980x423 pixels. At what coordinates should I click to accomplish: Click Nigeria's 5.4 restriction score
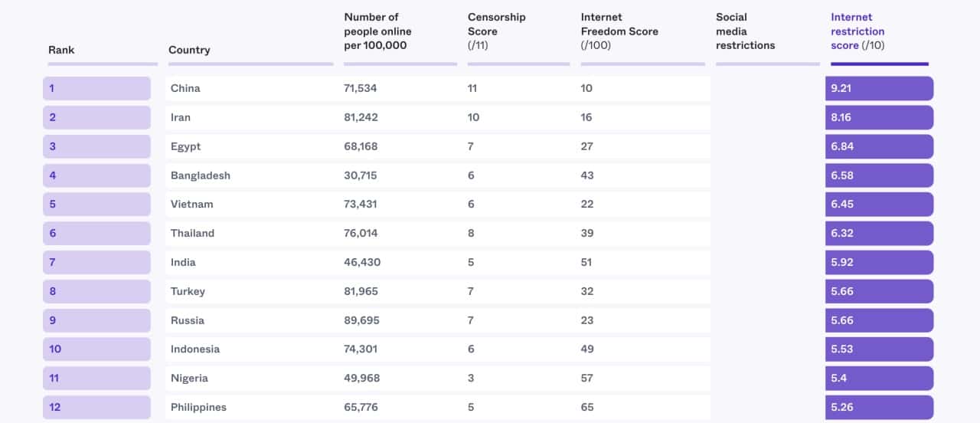(x=879, y=379)
